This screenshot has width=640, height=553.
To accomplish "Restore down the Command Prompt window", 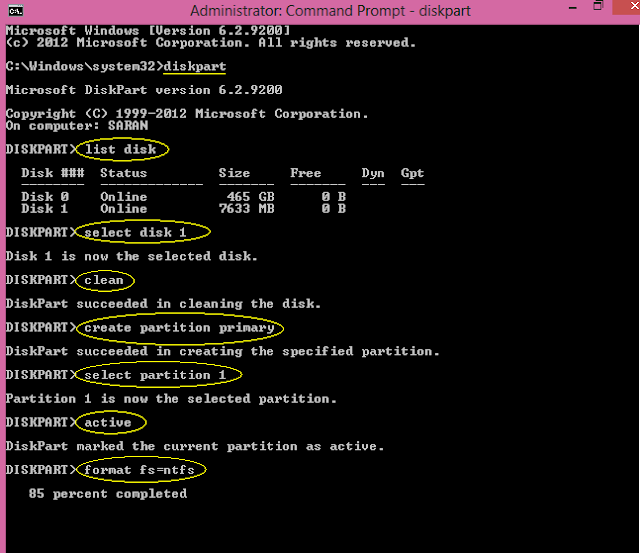I will pyautogui.click(x=598, y=6).
